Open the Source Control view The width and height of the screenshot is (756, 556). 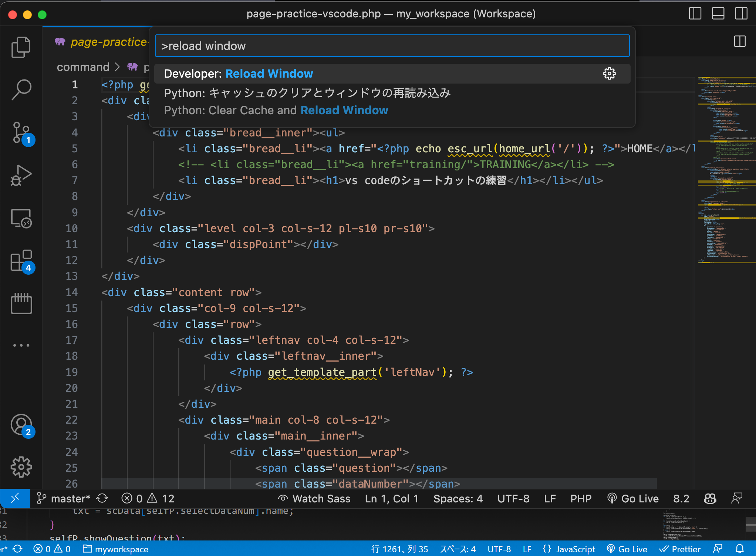(x=21, y=133)
